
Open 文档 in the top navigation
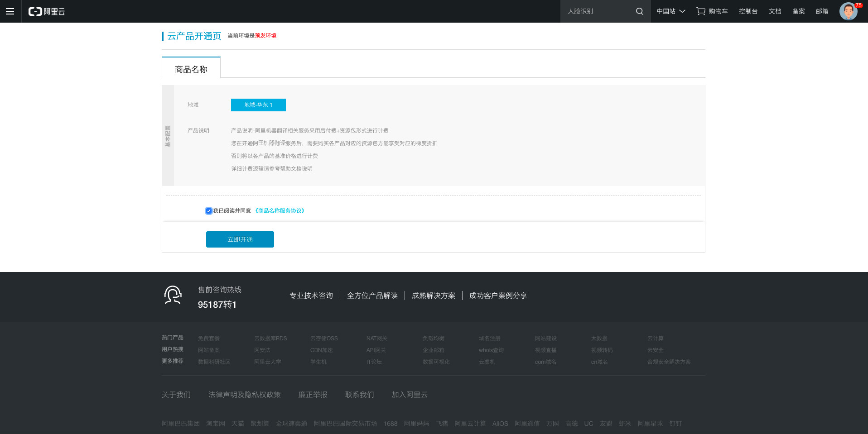pyautogui.click(x=775, y=11)
